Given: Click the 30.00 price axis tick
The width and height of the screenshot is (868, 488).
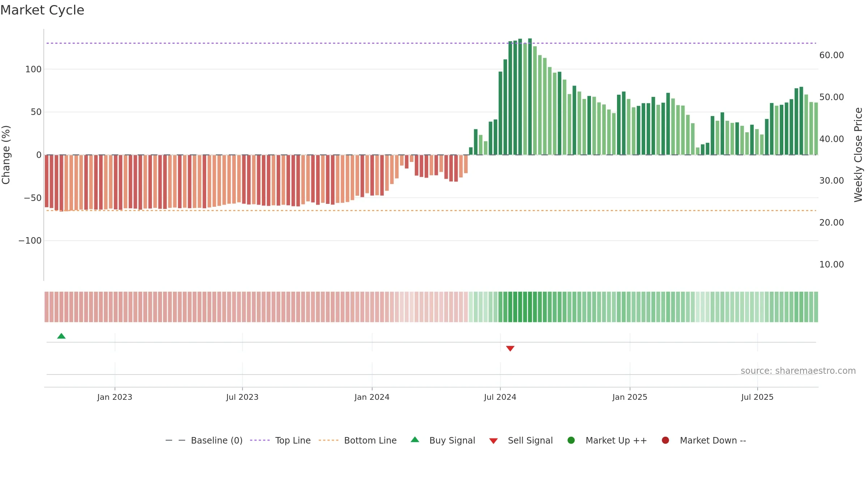Looking at the screenshot, I should 831,181.
